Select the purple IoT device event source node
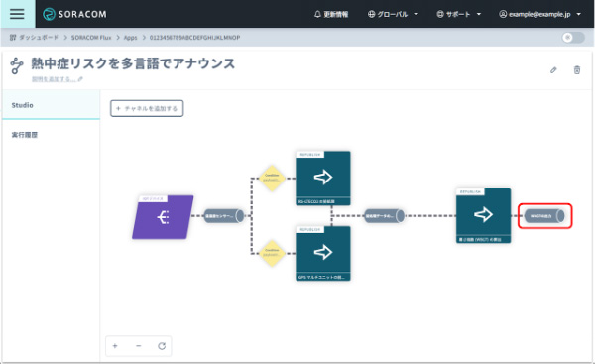Viewport: 595px width, 364px height. click(163, 217)
